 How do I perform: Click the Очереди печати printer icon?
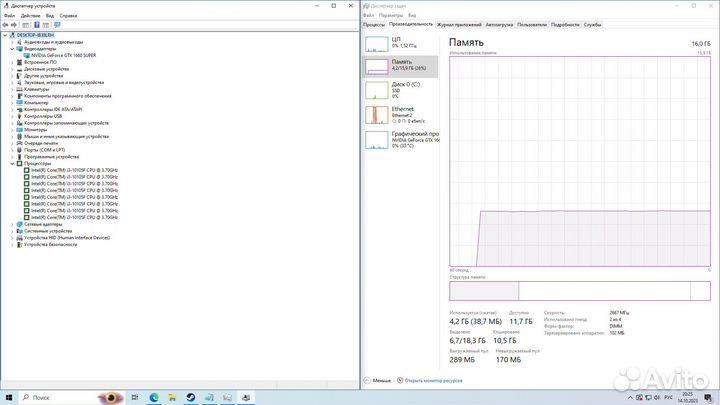[19, 143]
